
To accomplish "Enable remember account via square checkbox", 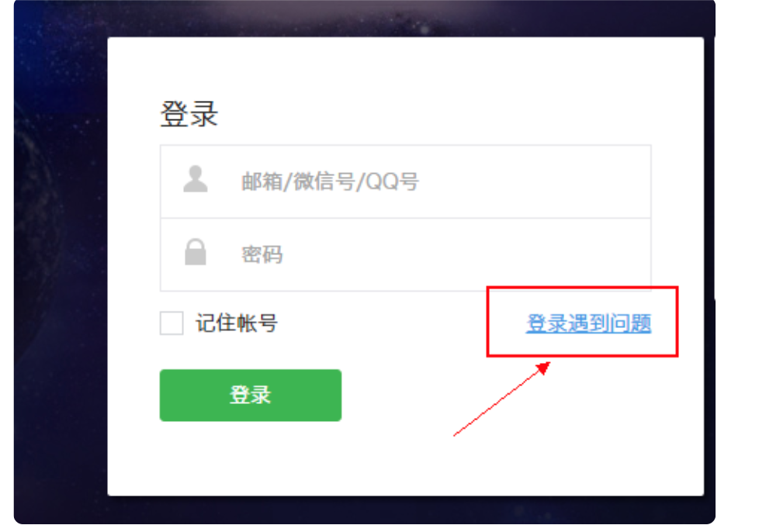I will pos(172,323).
